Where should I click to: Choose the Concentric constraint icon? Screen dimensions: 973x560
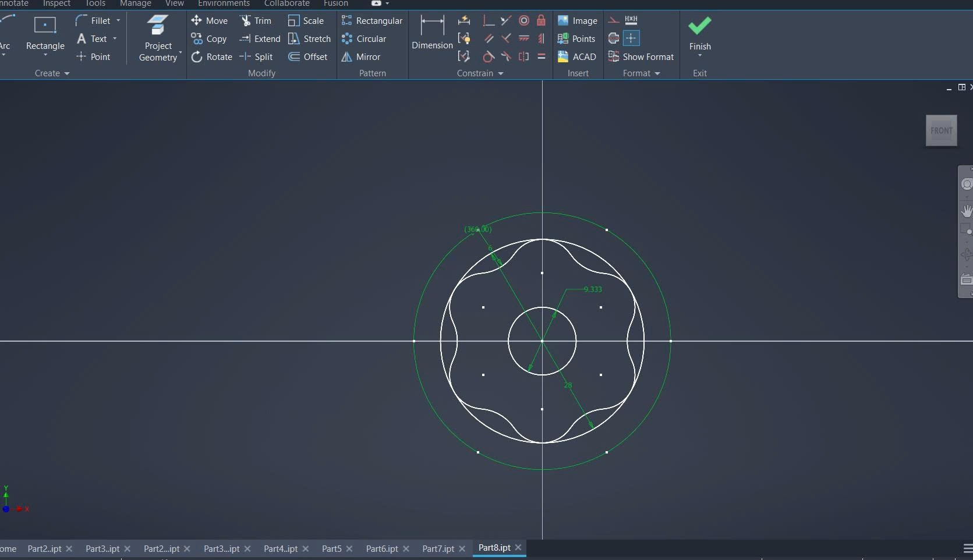[524, 21]
